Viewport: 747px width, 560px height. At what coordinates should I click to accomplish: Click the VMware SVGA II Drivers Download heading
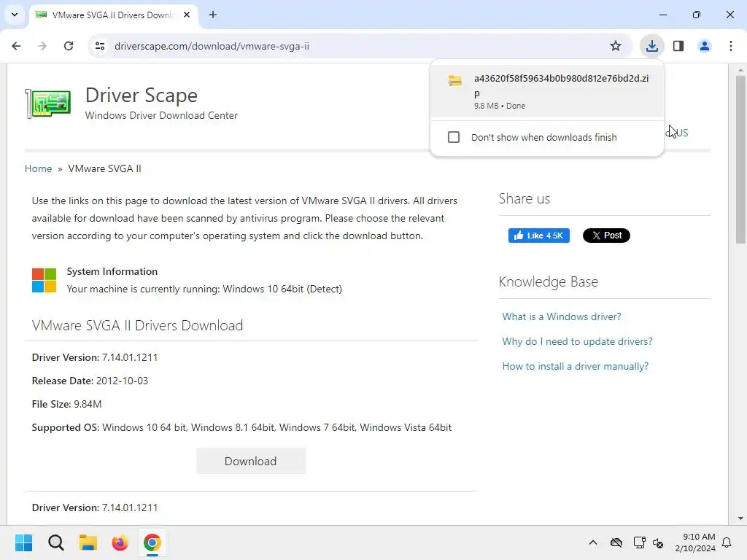pos(137,325)
